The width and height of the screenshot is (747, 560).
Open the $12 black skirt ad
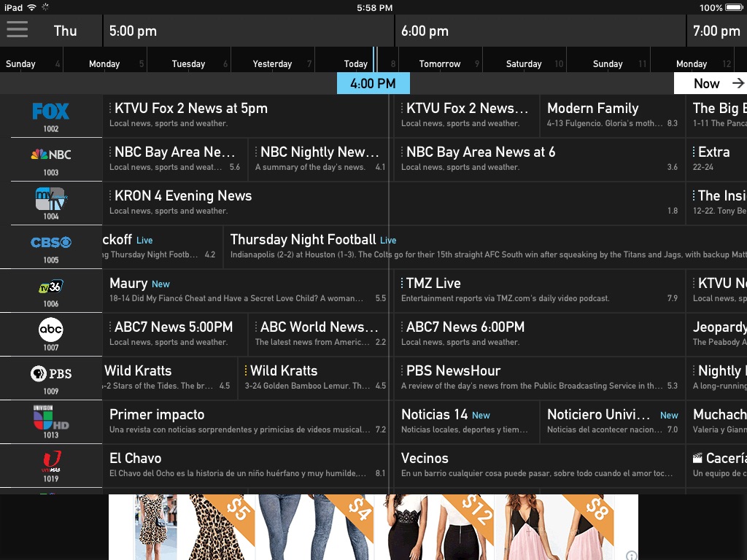coord(436,527)
